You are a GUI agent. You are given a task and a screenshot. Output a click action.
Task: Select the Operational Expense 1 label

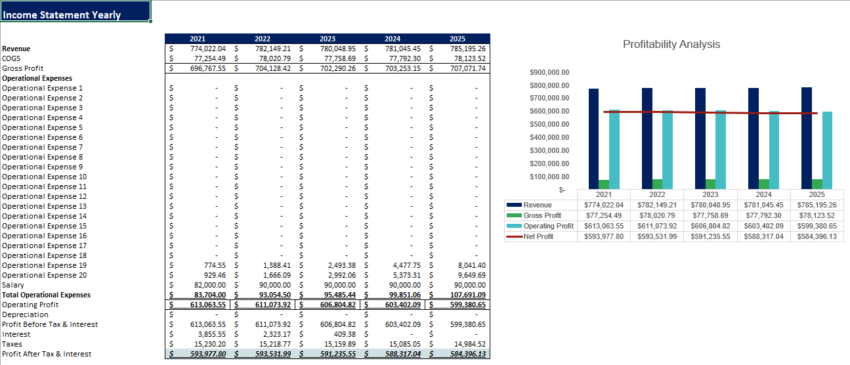42,88
